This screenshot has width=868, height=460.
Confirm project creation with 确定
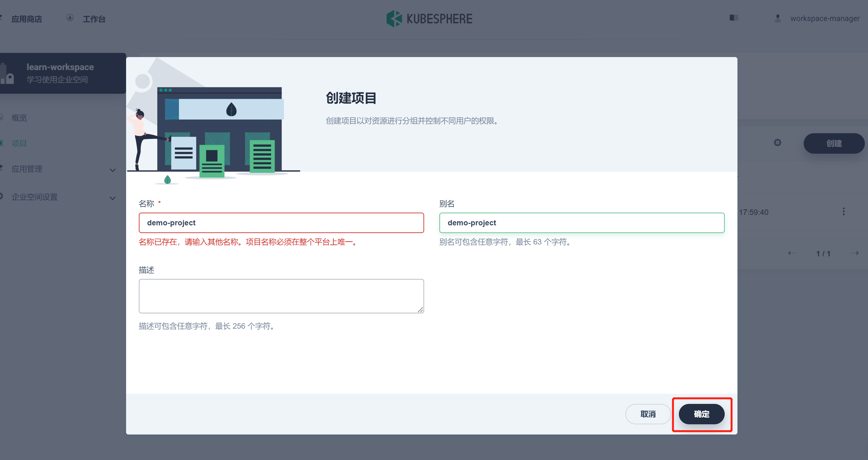pyautogui.click(x=701, y=414)
